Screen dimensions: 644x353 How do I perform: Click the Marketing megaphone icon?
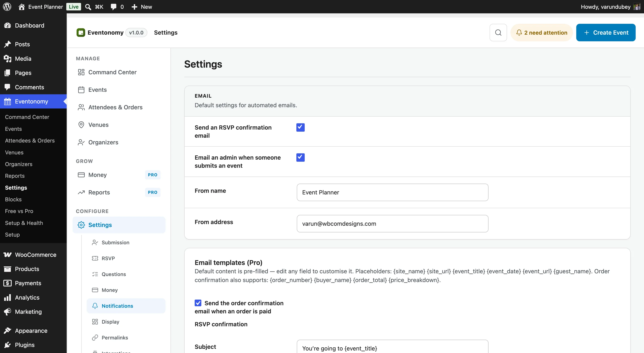(x=8, y=312)
